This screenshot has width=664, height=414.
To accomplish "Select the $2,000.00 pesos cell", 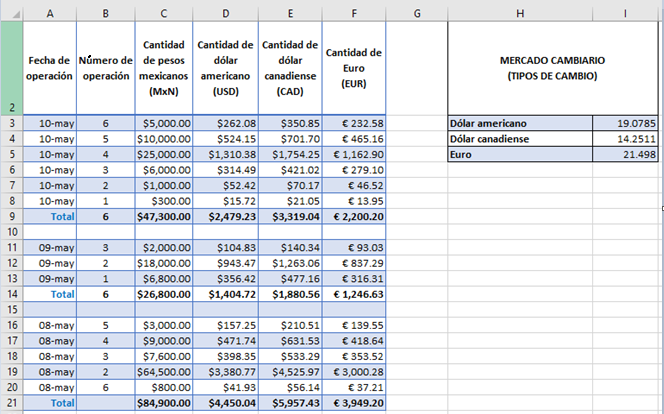I will [164, 248].
